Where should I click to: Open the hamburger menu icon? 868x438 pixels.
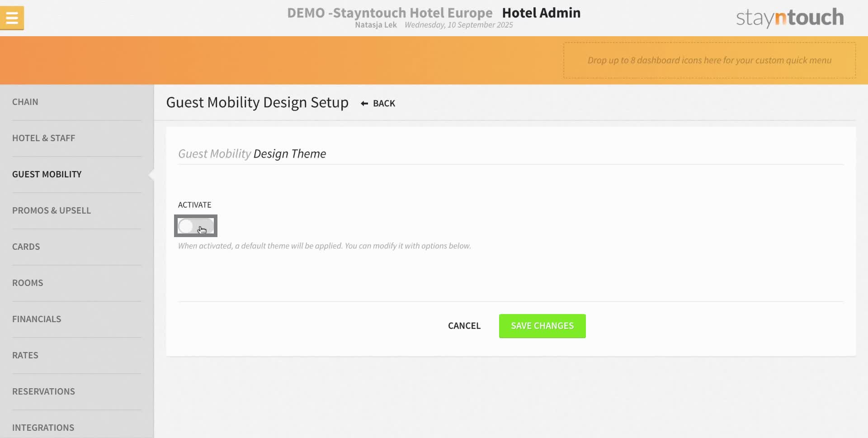point(12,18)
